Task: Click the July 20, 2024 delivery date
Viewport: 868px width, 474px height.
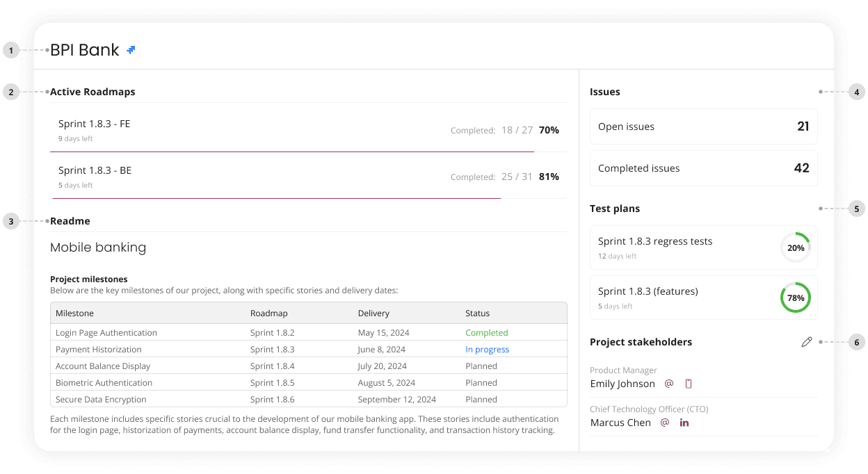Action: point(383,366)
